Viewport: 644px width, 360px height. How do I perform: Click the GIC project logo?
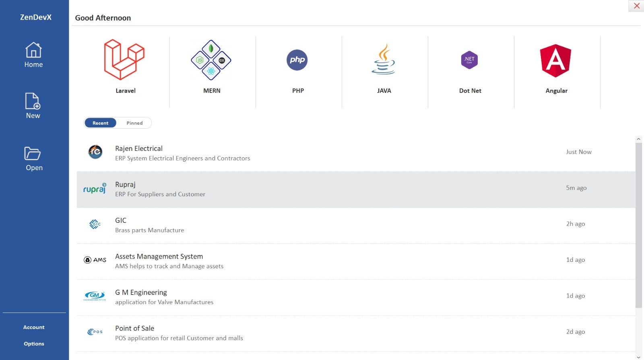[x=95, y=224]
